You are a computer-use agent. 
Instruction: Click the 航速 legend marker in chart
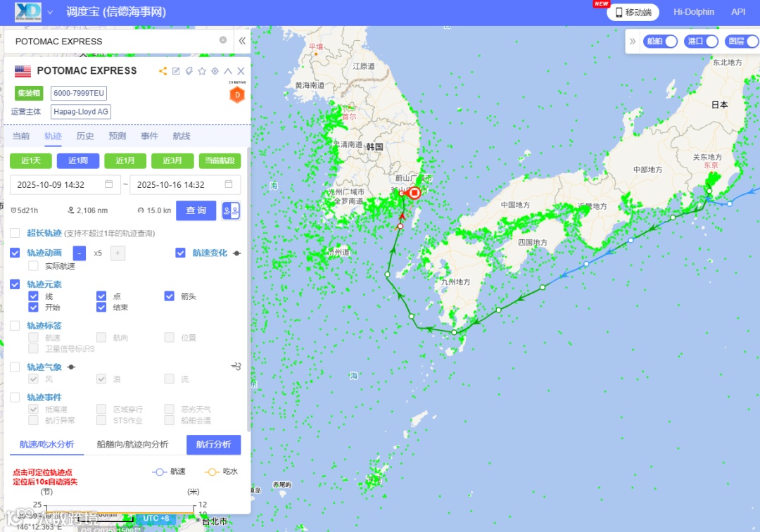pyautogui.click(x=159, y=472)
